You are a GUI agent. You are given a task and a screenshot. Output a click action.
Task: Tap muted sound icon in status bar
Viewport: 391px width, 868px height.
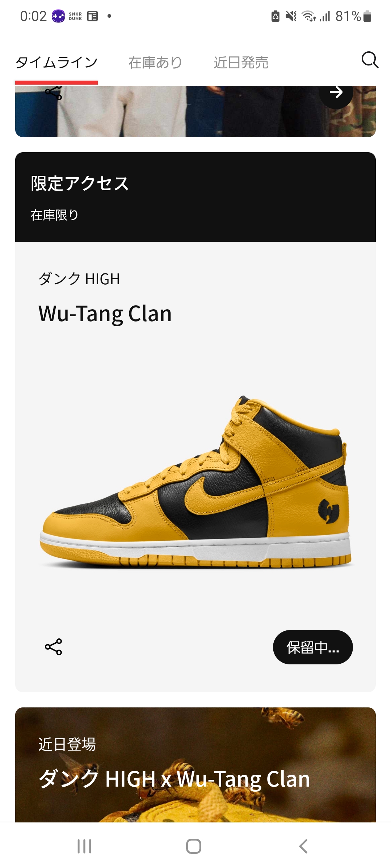point(291,16)
